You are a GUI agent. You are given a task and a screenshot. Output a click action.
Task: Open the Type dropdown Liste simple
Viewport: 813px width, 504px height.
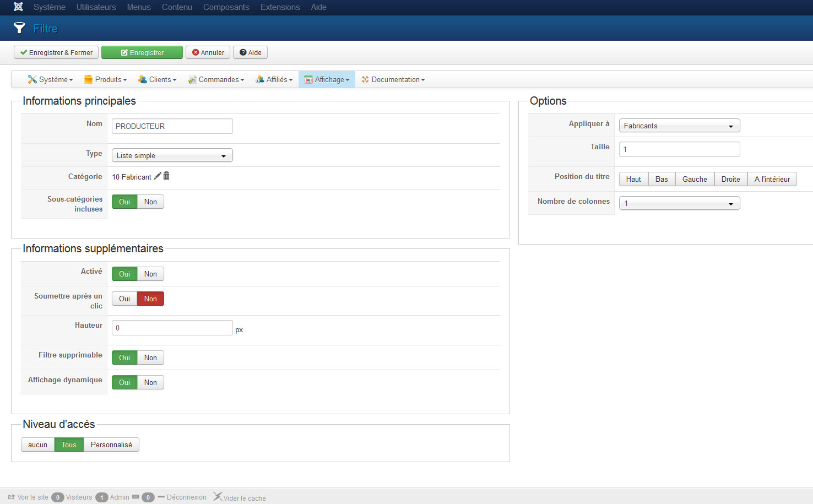point(172,155)
